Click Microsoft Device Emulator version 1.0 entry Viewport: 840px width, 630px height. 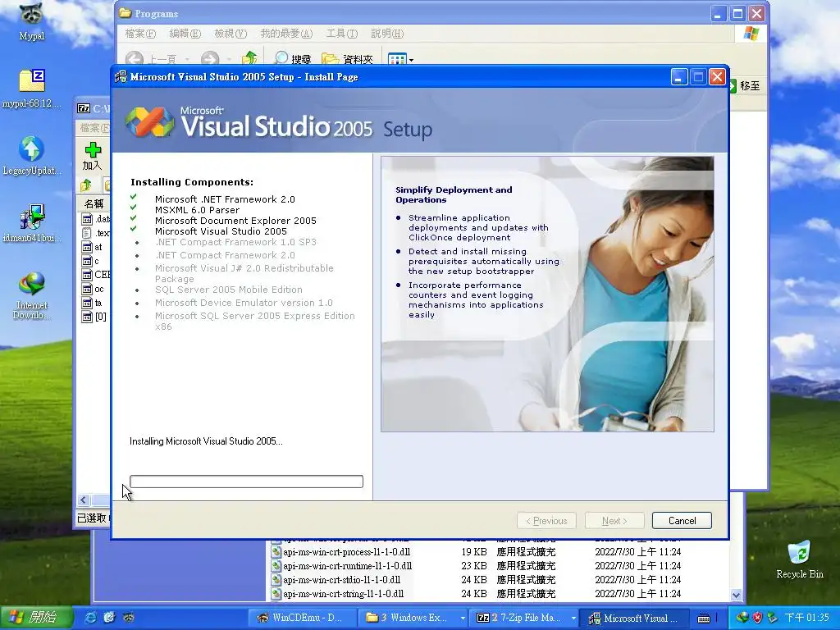coord(244,303)
